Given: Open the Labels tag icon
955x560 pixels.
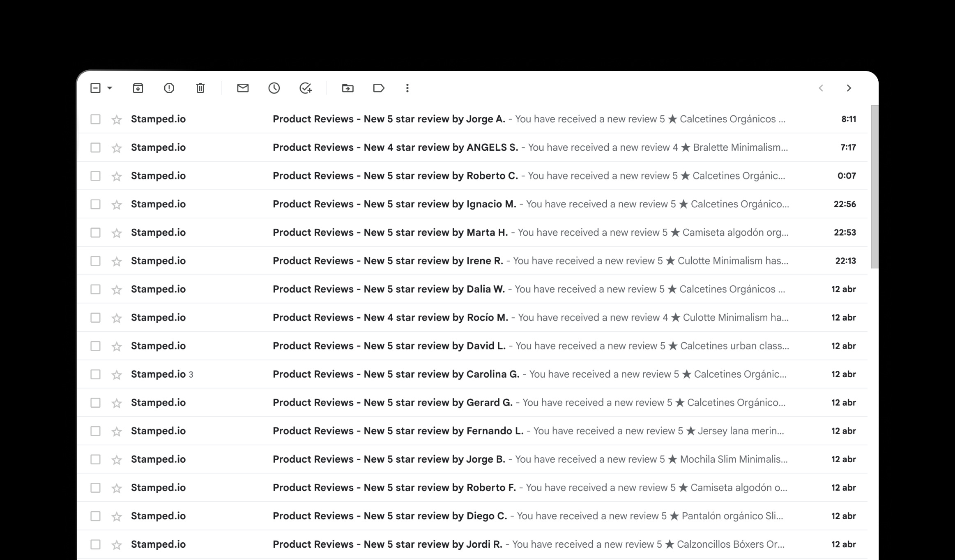Looking at the screenshot, I should click(x=379, y=88).
